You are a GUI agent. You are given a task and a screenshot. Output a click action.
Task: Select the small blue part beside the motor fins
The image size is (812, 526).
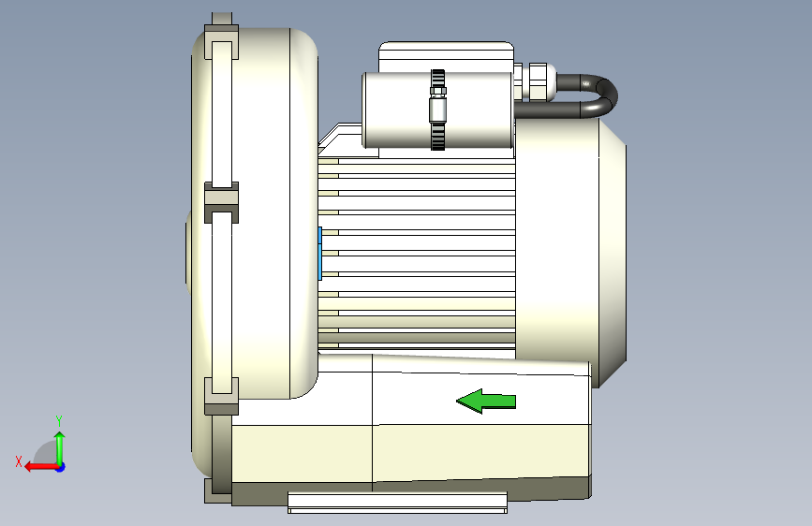319,253
